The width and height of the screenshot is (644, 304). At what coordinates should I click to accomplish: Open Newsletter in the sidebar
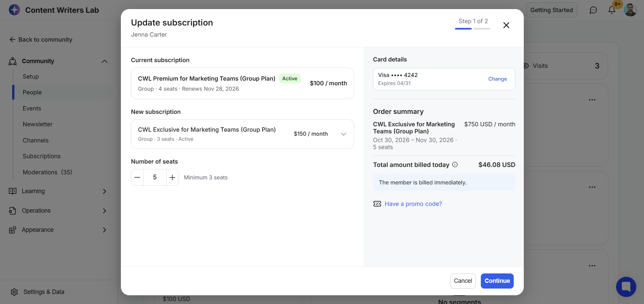pyautogui.click(x=38, y=124)
